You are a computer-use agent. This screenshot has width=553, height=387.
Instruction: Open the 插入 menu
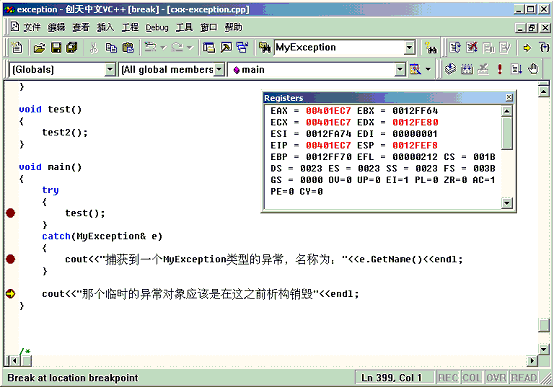coord(105,27)
